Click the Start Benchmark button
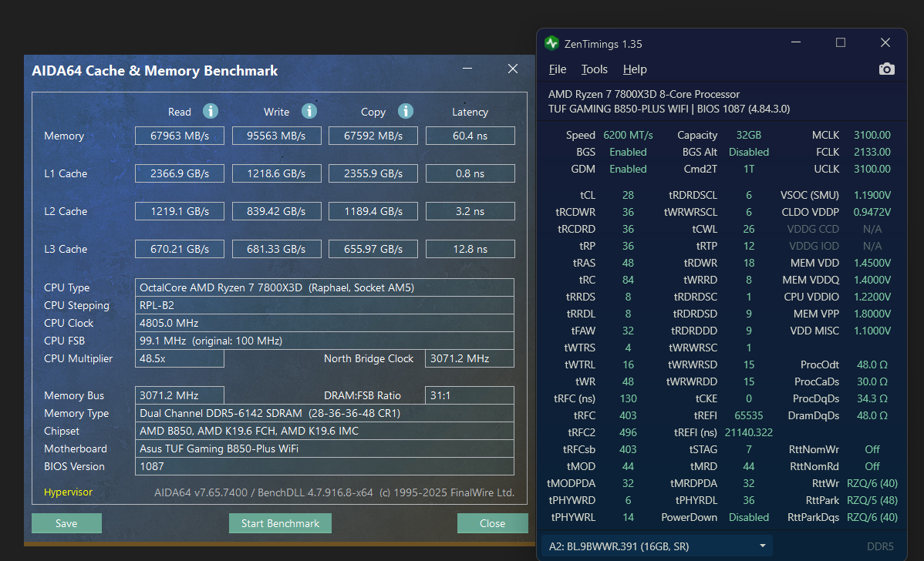The width and height of the screenshot is (924, 561). tap(280, 523)
